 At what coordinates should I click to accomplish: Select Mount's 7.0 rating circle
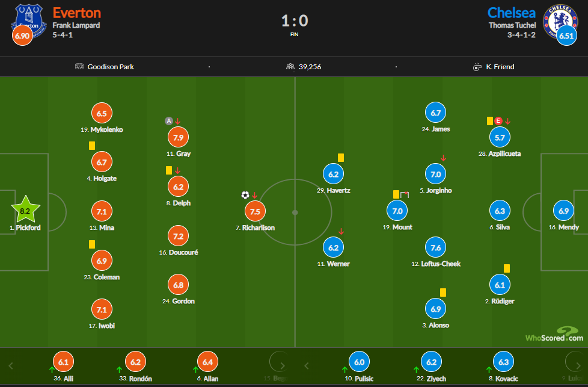click(397, 211)
